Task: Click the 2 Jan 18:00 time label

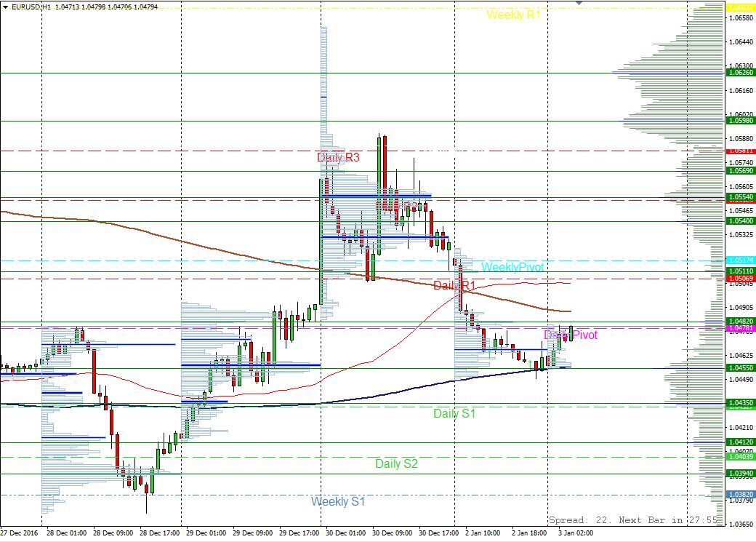Action: pyautogui.click(x=529, y=533)
